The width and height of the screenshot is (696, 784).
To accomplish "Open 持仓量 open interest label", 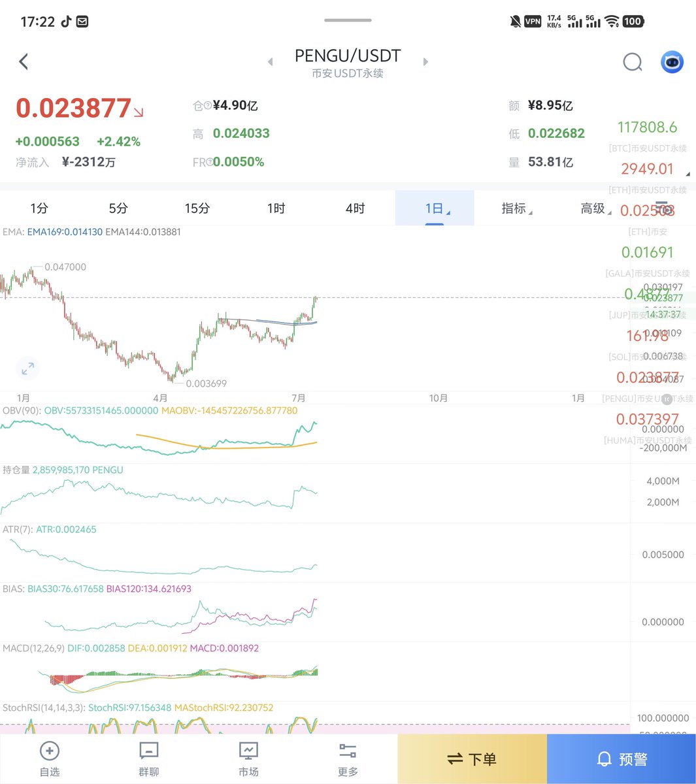I will (x=16, y=470).
